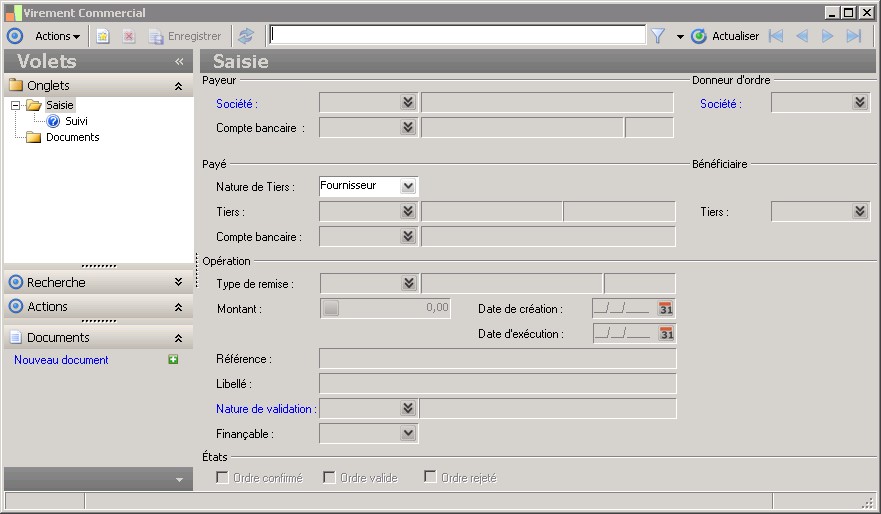Select Documents folder in the tree
Image resolution: width=881 pixels, height=514 pixels.
72,137
